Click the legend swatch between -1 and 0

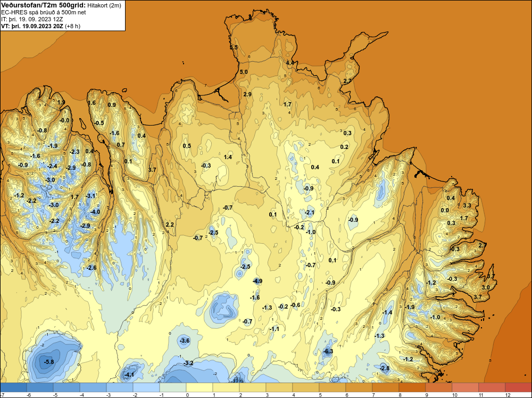click(x=173, y=387)
